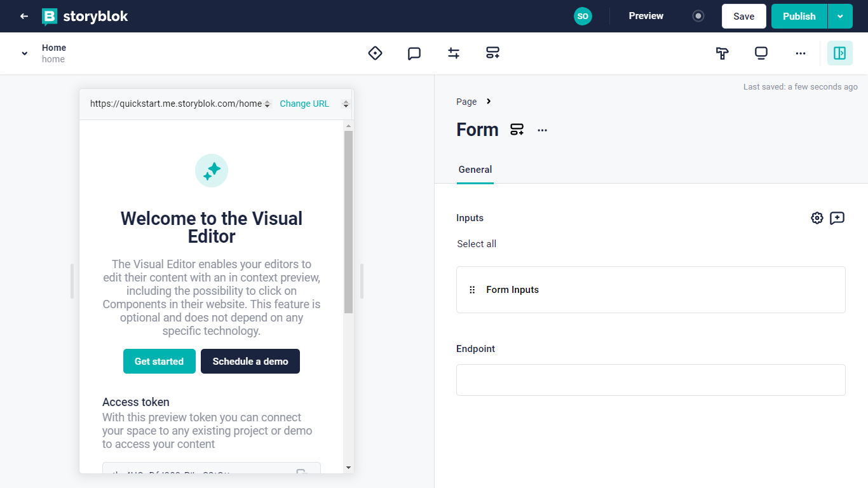Click Schedule a demo button
868x488 pixels.
[x=250, y=361]
